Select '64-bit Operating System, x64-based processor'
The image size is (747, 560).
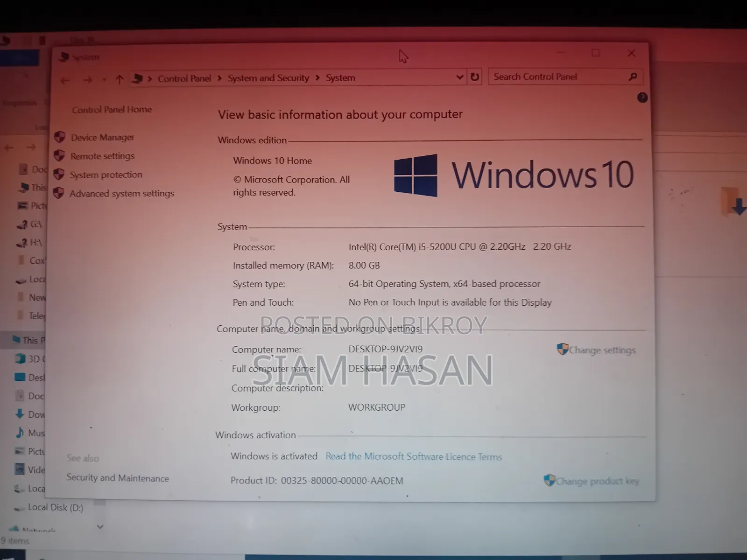coord(444,284)
